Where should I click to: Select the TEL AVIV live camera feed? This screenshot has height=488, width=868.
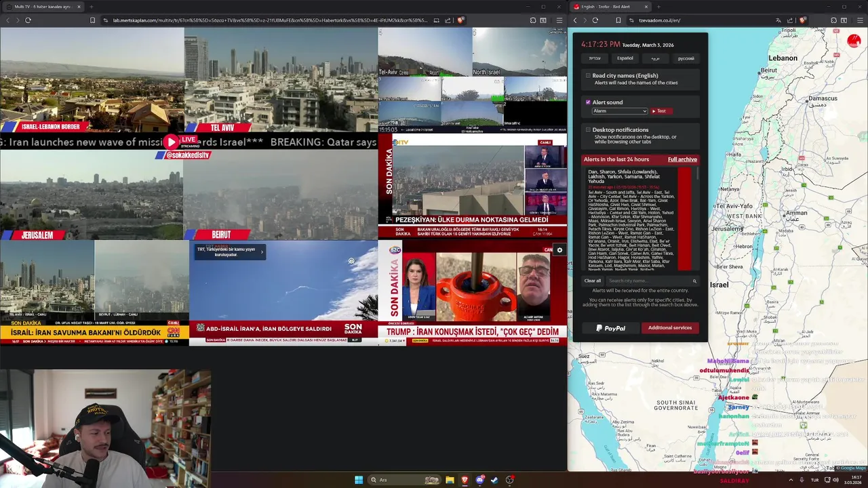(x=281, y=80)
